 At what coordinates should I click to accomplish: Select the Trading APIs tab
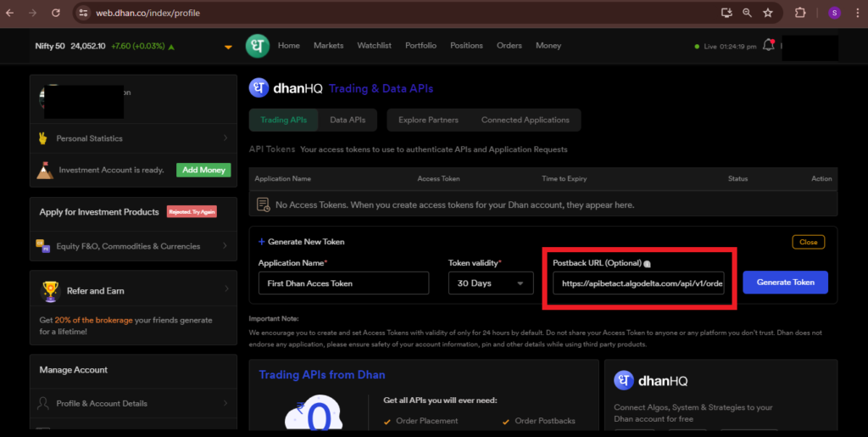(283, 120)
